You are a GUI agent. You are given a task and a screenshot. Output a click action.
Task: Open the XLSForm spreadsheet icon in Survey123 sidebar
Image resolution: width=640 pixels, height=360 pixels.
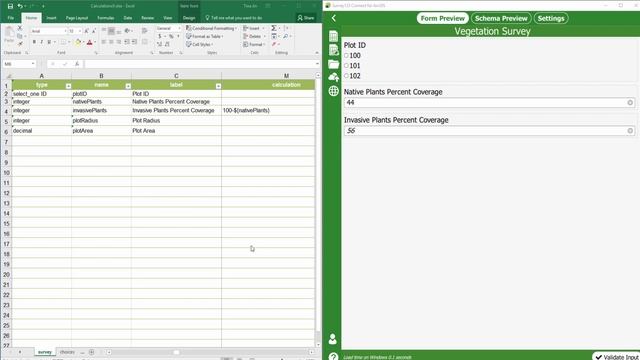[333, 36]
